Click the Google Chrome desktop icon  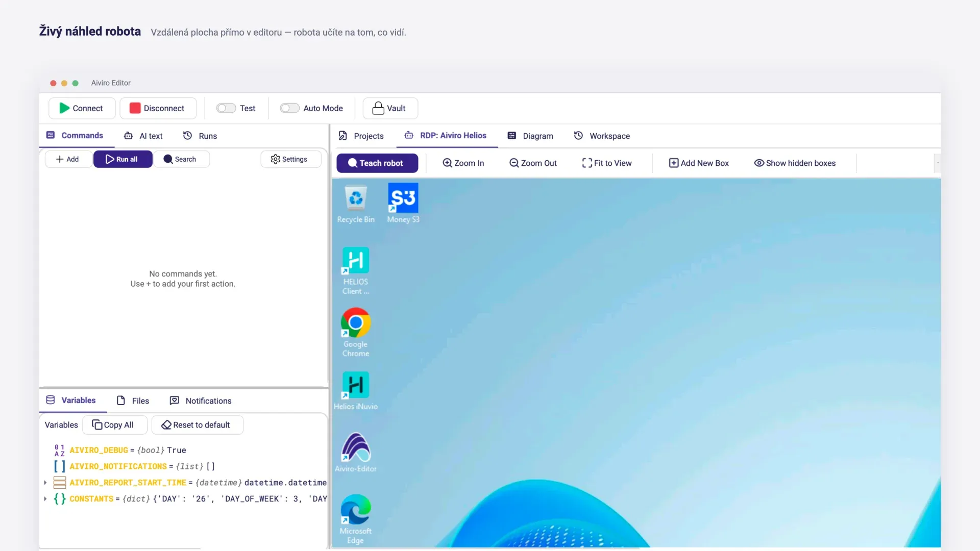(356, 332)
